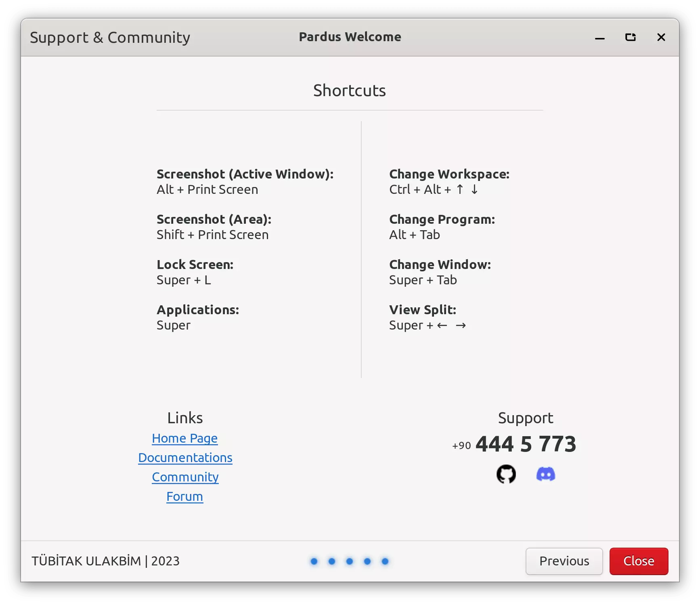This screenshot has width=700, height=605.
Task: Click the last page indicator dot
Action: tap(385, 561)
